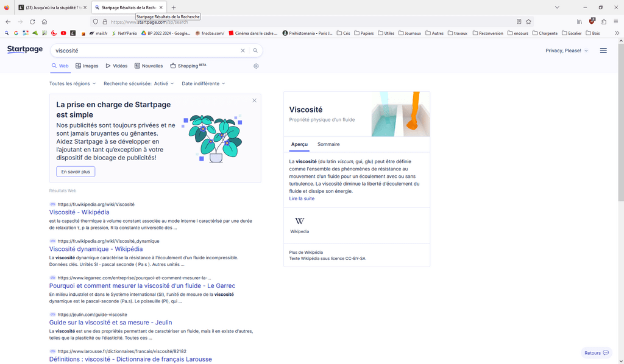
Task: Click Lire la suite in Viscosité panel
Action: [302, 198]
